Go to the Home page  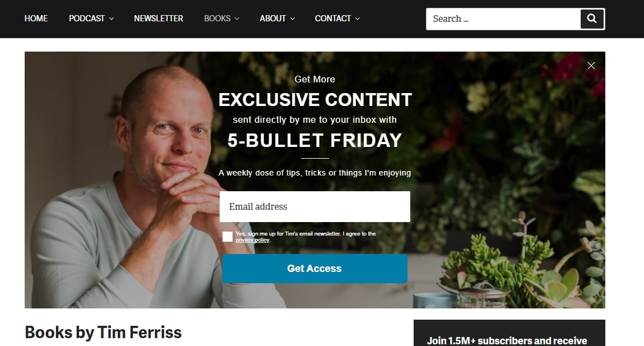[x=36, y=19]
